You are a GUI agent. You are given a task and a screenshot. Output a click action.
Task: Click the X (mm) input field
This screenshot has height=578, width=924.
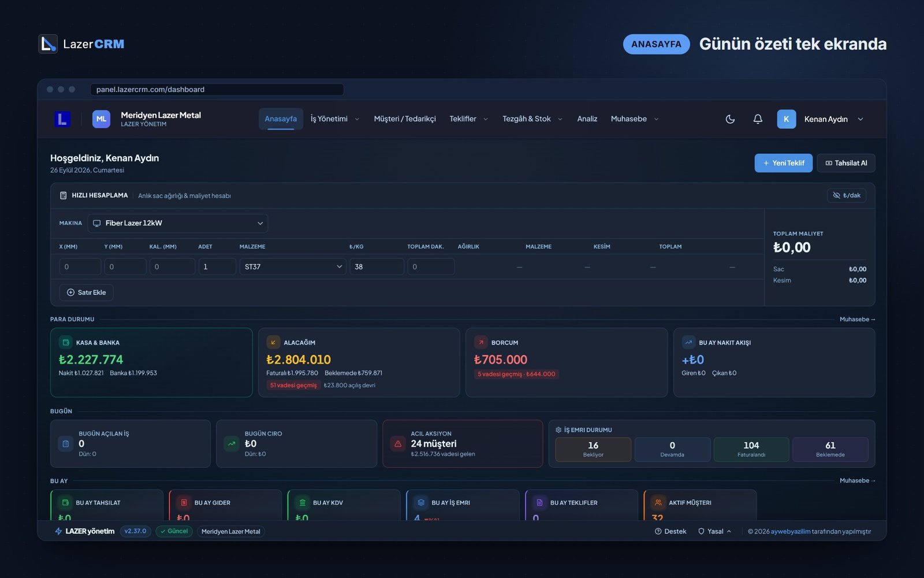[x=80, y=266]
